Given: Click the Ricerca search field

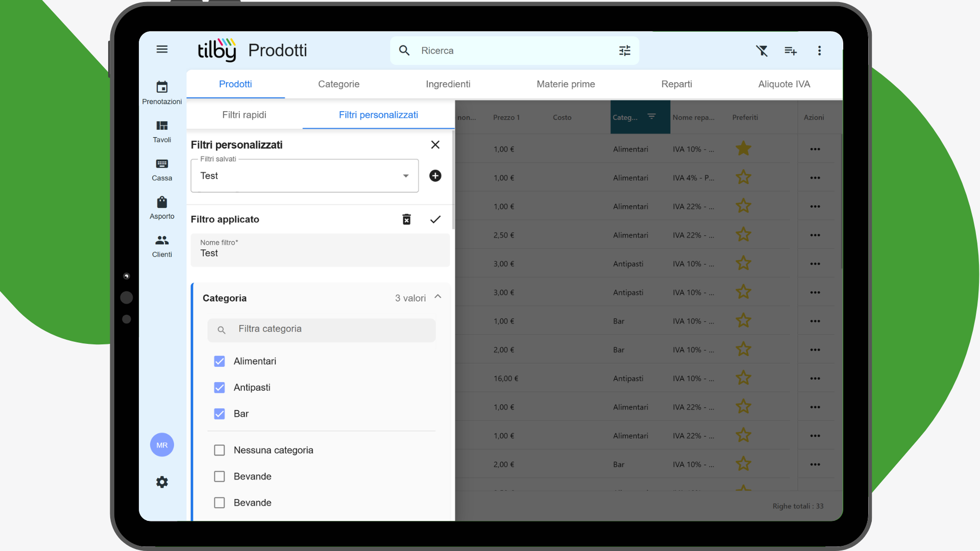Looking at the screenshot, I should (x=514, y=51).
